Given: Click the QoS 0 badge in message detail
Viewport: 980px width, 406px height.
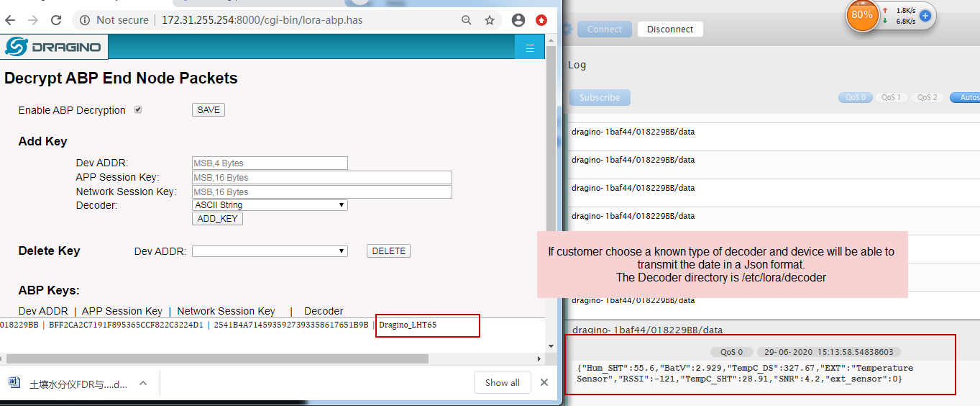Looking at the screenshot, I should (x=731, y=352).
